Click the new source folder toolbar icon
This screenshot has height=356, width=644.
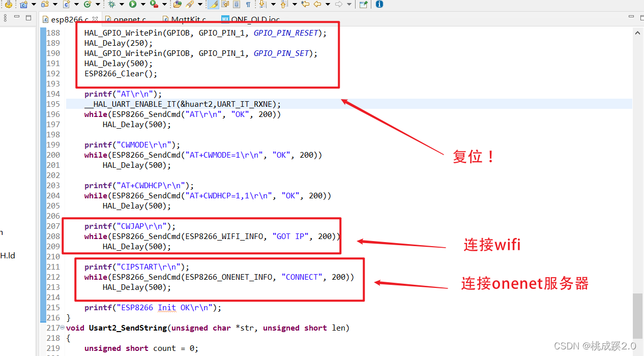45,4
